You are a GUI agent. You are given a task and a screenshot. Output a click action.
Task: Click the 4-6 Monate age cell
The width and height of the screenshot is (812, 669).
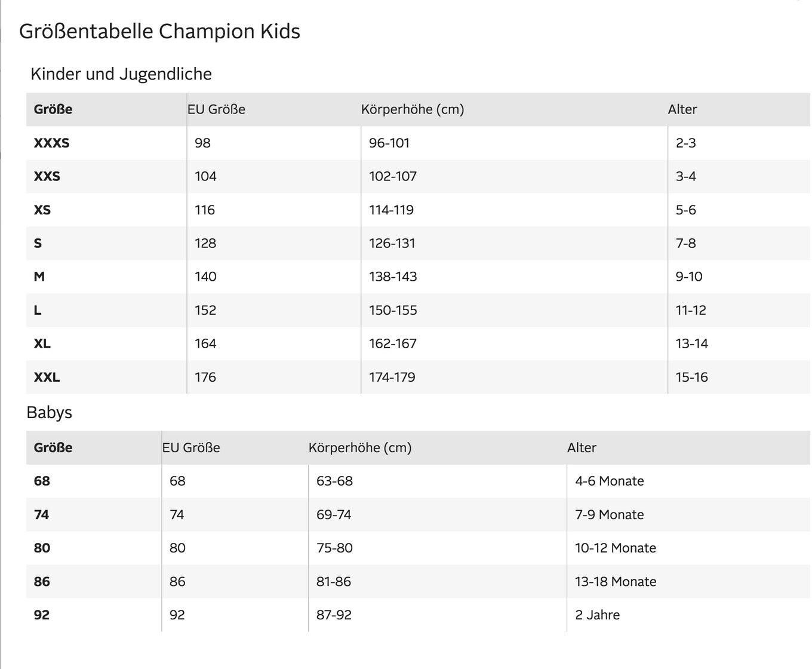609,481
